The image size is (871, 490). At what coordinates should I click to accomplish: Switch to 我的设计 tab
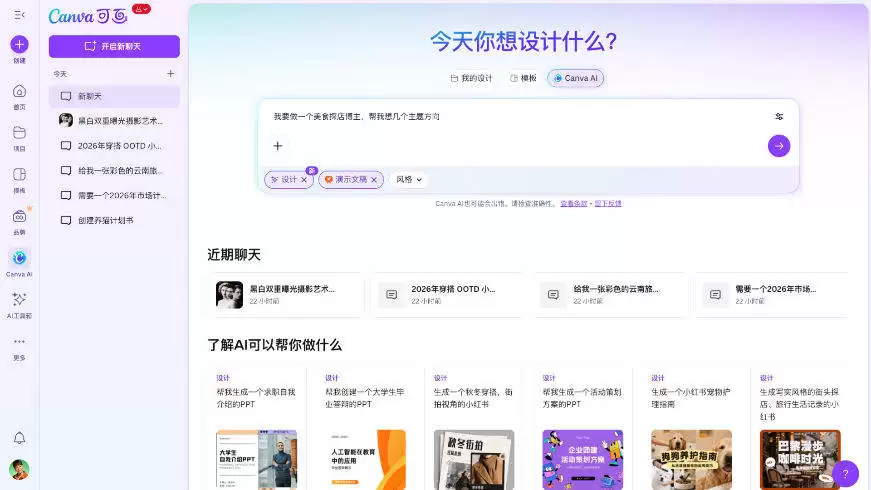470,78
